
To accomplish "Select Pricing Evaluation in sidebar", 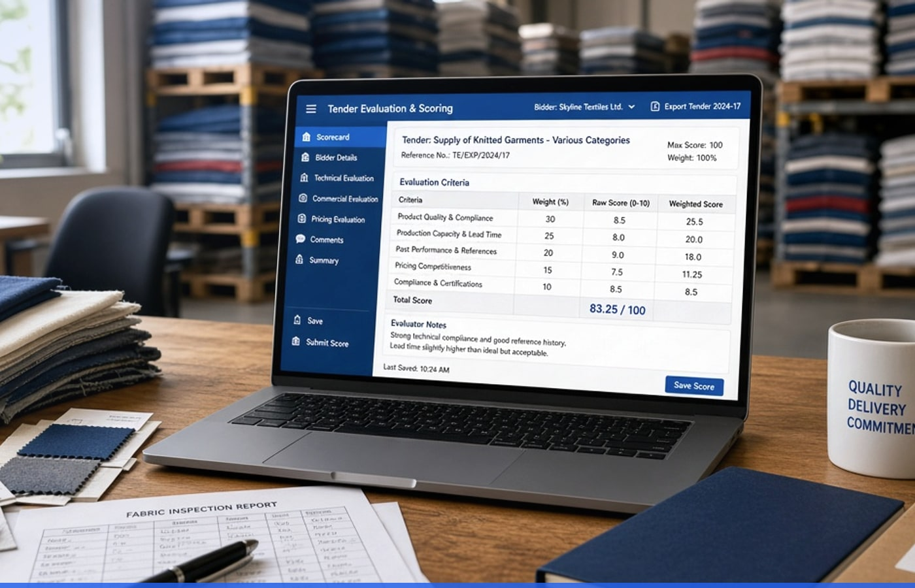I will pyautogui.click(x=337, y=220).
